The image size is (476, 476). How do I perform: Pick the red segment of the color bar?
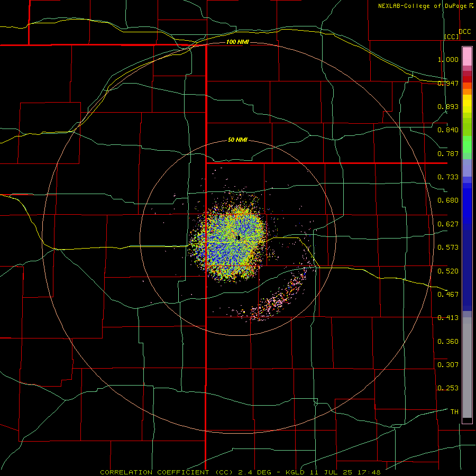pyautogui.click(x=467, y=79)
